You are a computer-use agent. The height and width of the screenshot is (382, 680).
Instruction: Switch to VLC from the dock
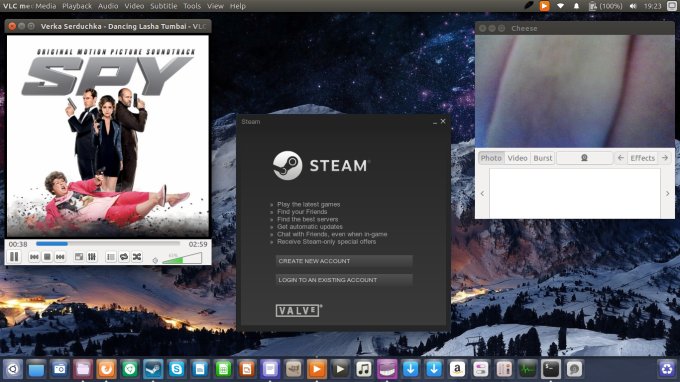317,369
